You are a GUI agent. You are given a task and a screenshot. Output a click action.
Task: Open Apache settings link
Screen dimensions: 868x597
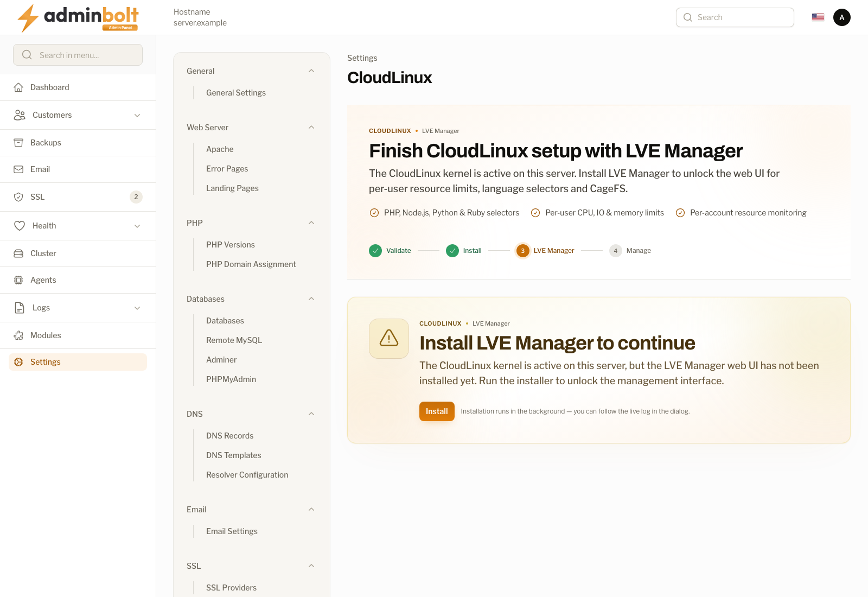[220, 149]
